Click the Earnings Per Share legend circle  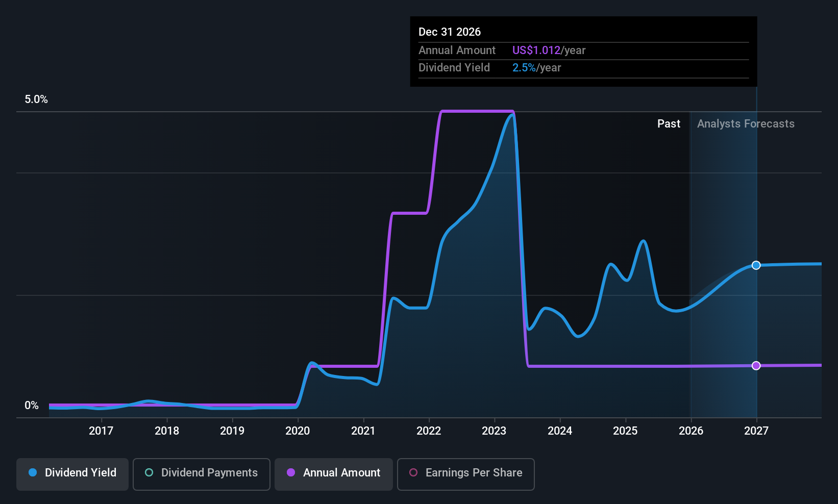[413, 472]
